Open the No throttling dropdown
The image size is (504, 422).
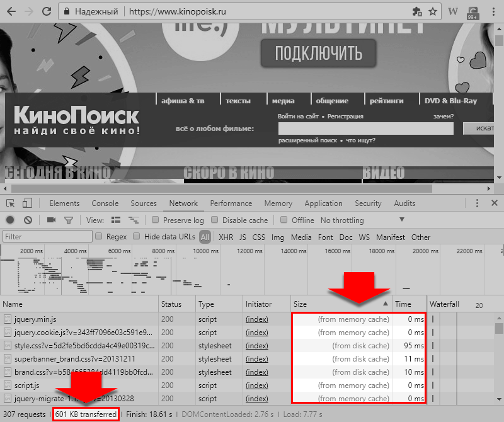401,220
